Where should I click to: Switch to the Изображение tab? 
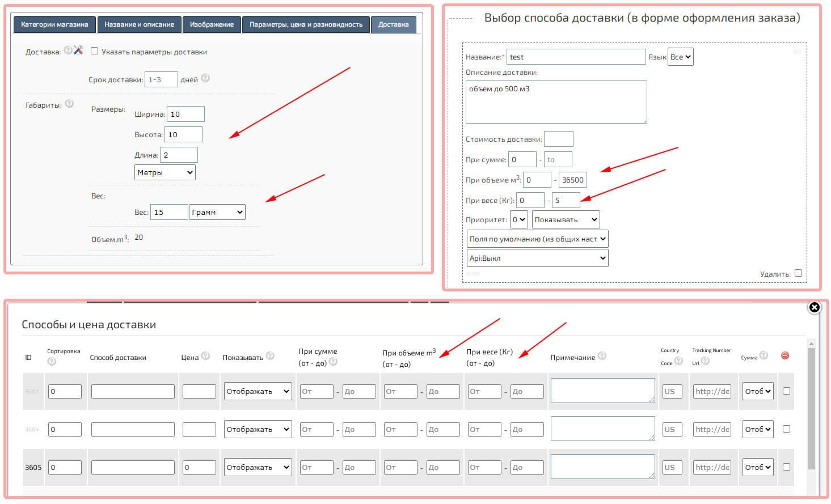(x=212, y=24)
